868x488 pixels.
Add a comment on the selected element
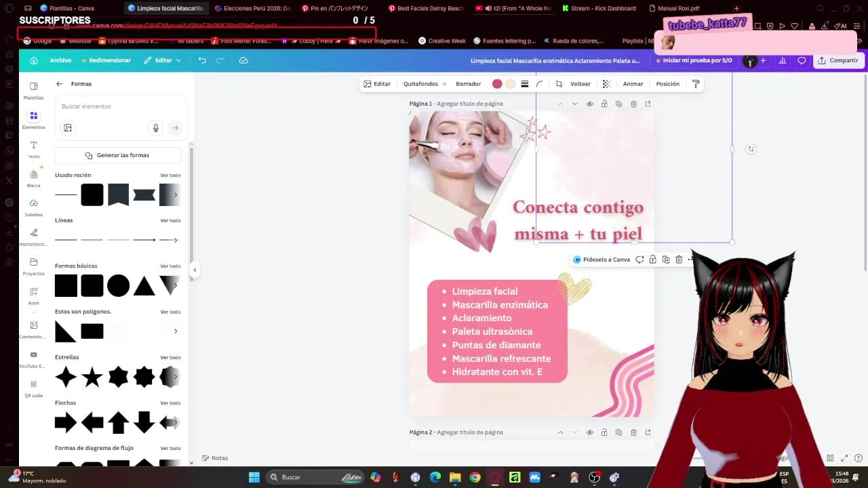[x=639, y=260]
